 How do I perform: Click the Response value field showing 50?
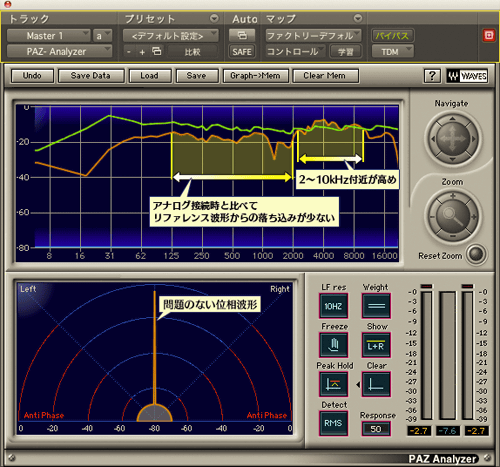coord(376,429)
